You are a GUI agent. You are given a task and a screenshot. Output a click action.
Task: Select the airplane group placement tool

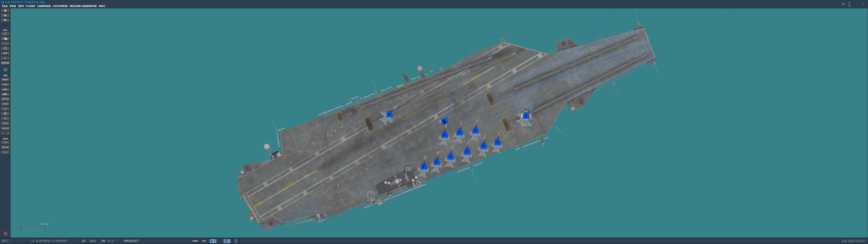coord(5,79)
